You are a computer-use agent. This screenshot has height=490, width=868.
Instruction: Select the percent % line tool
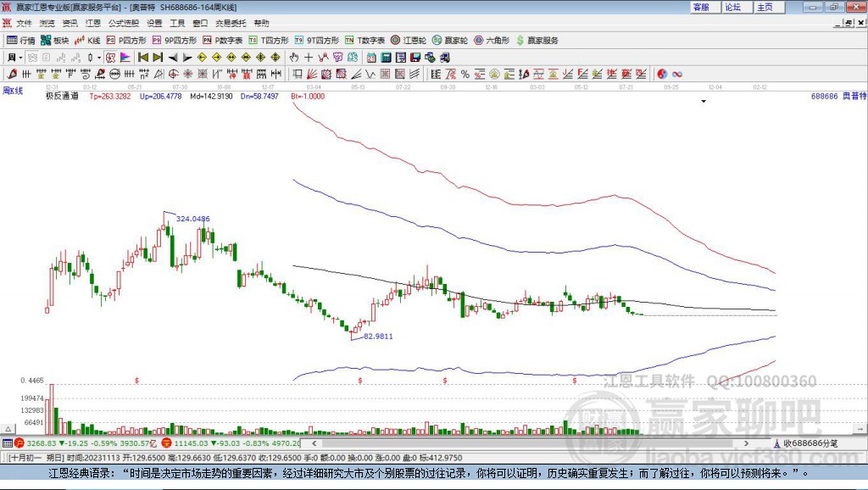click(x=465, y=74)
